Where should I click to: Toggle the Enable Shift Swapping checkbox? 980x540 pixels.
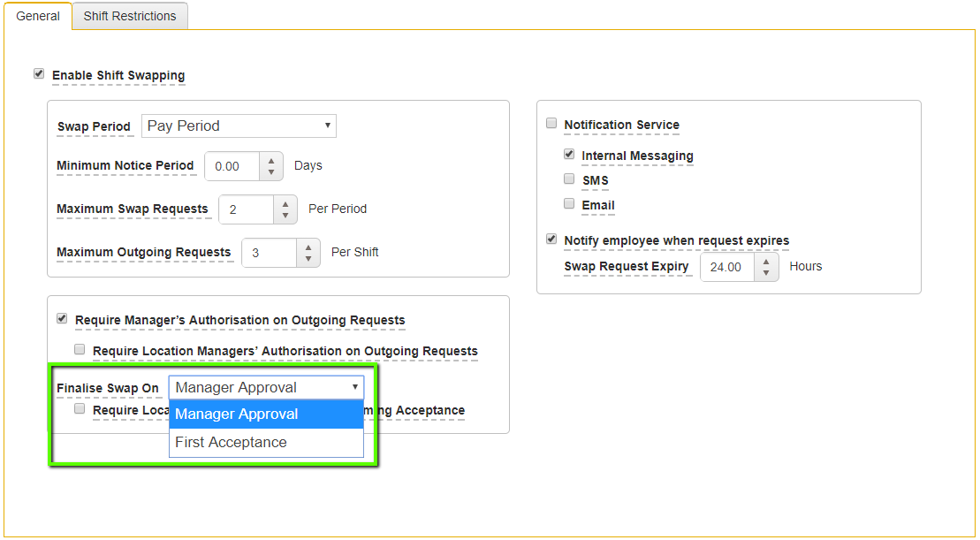coord(39,73)
